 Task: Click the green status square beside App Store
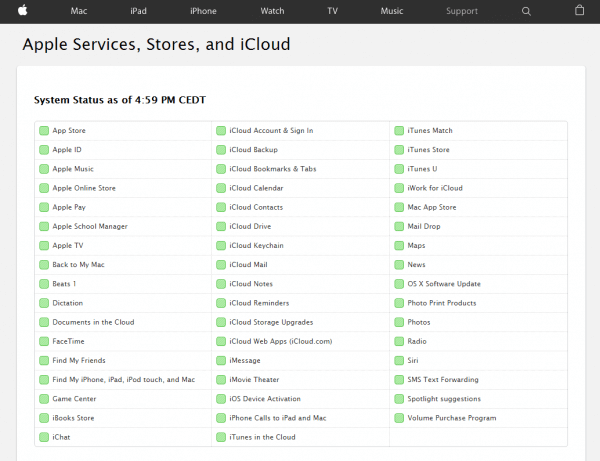coord(44,130)
